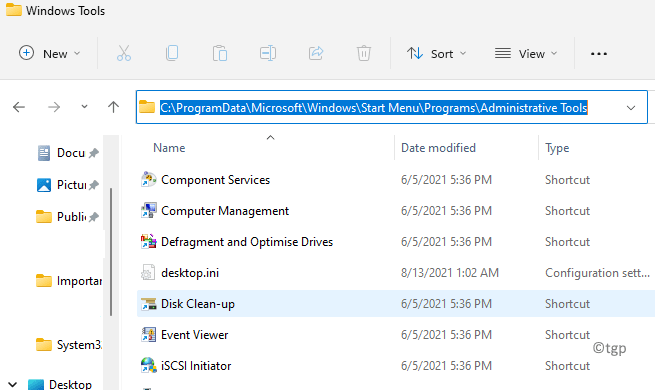Click Component Services' date modified cell
Viewport: 655px width, 390px height.
[446, 180]
